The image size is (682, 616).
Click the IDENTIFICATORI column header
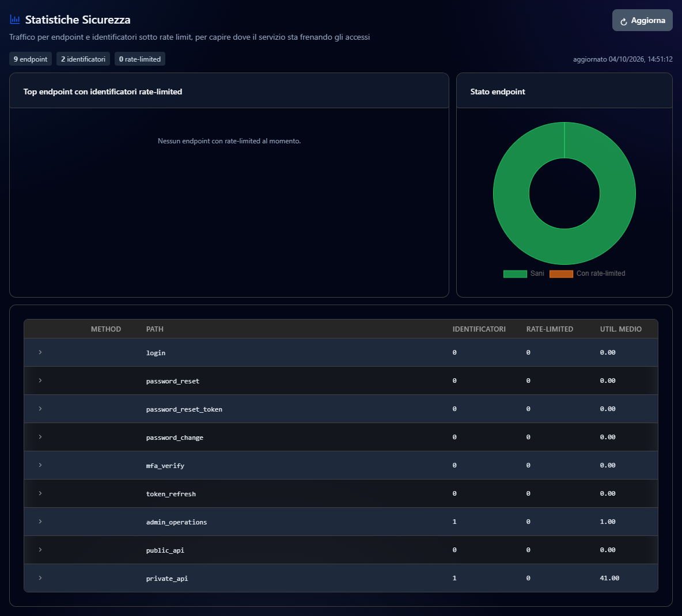(479, 329)
